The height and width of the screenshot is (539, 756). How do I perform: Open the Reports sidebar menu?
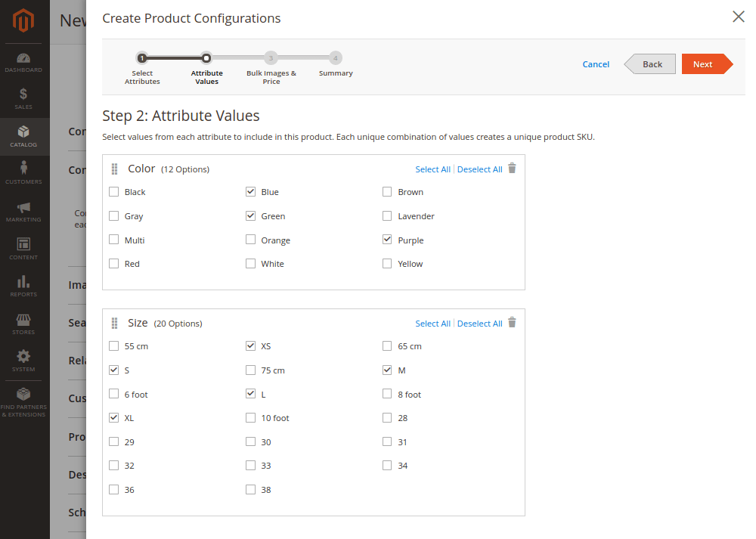23,286
